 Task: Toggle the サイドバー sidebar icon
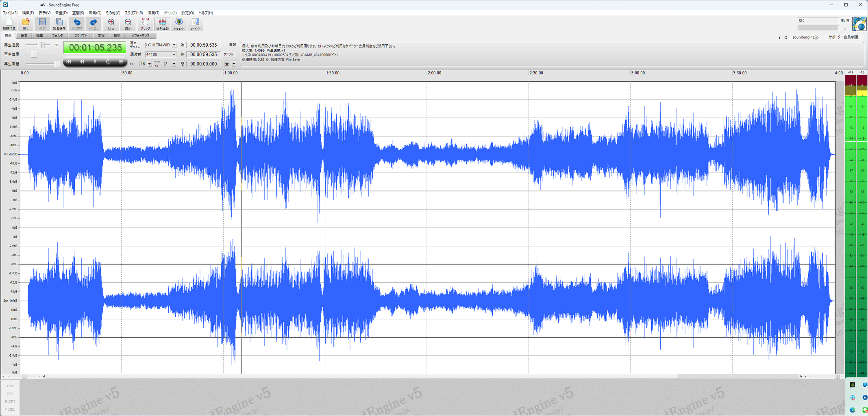click(x=196, y=24)
